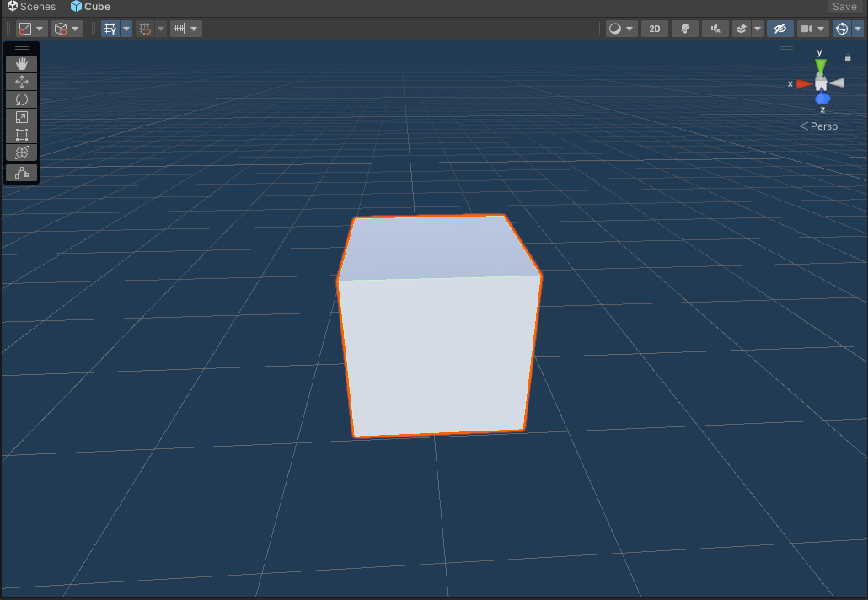Screen dimensions: 868x600
Task: Toggle hidden objects scene visibility
Action: click(x=780, y=29)
